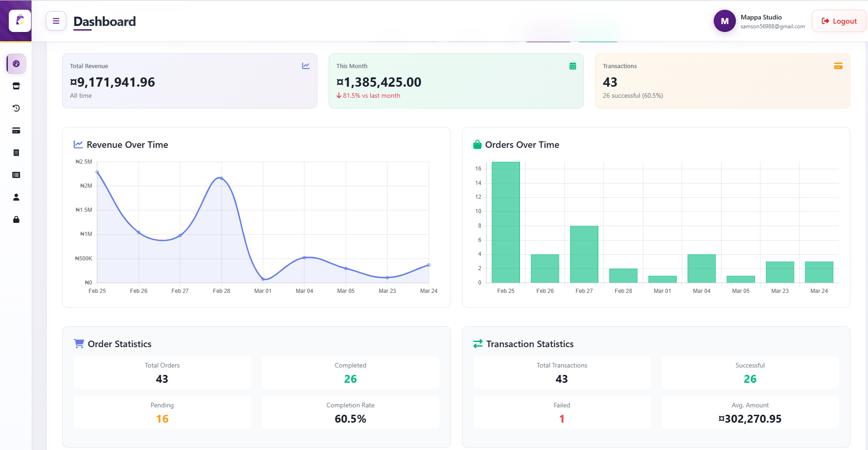Click the cart icon beside Order Statistics
The height and width of the screenshot is (450, 868).
[78, 343]
